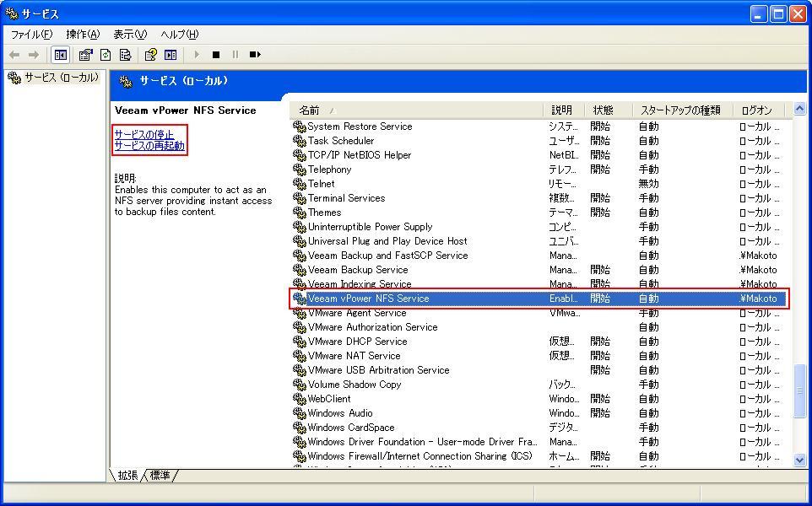Screen dimensions: 812x506
Task: Switch to the 拡張 tab
Action: [x=127, y=475]
